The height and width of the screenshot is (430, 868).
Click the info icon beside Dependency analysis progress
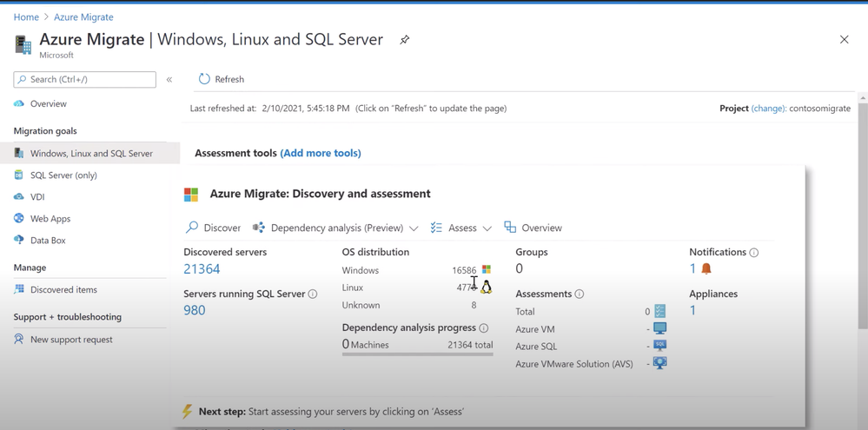point(483,327)
